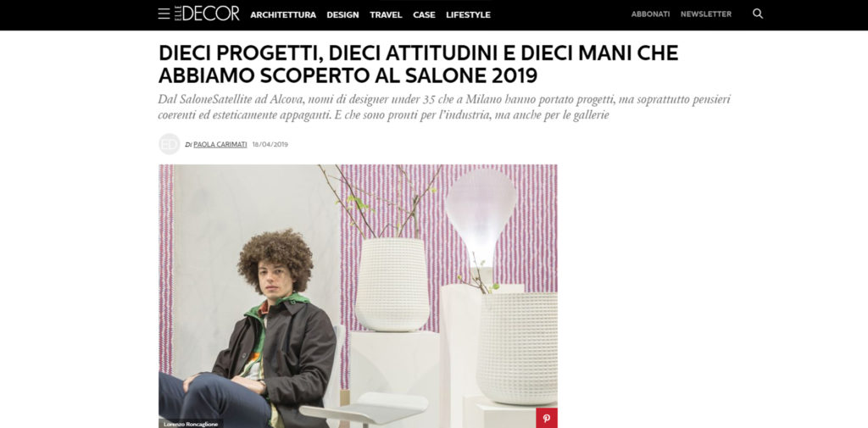
Task: Click the Dieci Progetti article headline
Action: pyautogui.click(x=419, y=64)
